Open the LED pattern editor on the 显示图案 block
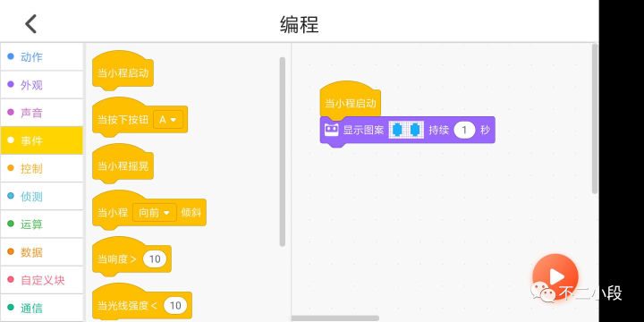This screenshot has height=322, width=644. 406,130
